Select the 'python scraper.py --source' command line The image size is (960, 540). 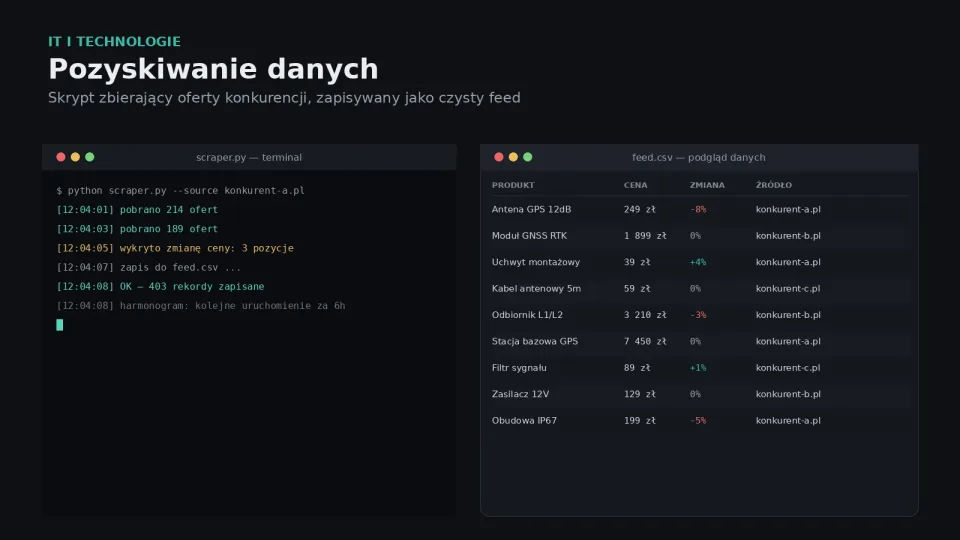click(x=180, y=190)
